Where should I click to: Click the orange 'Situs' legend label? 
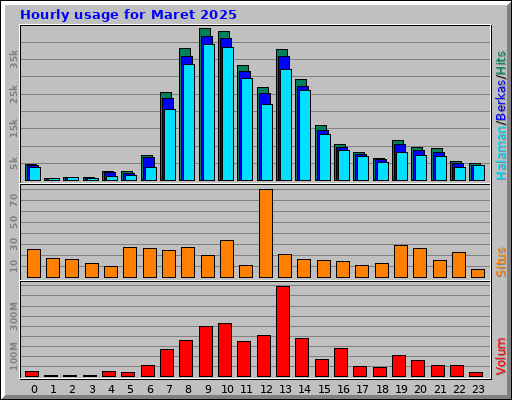[x=501, y=262]
